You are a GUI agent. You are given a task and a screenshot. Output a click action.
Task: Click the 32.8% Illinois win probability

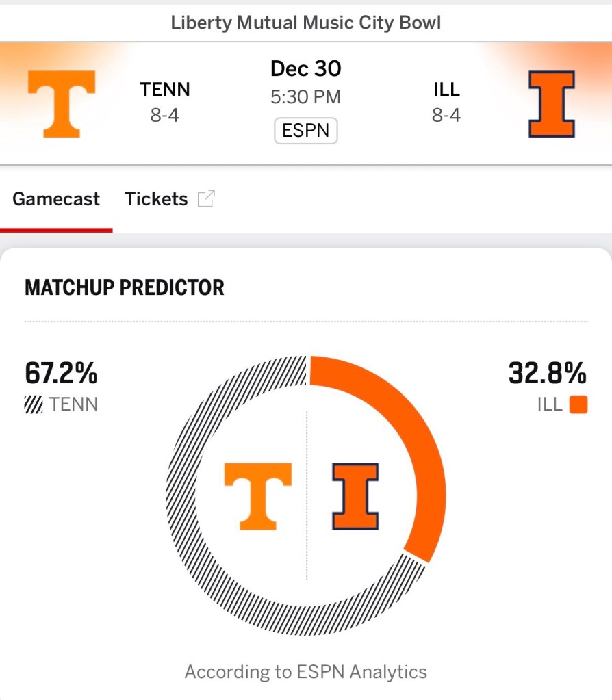click(547, 374)
